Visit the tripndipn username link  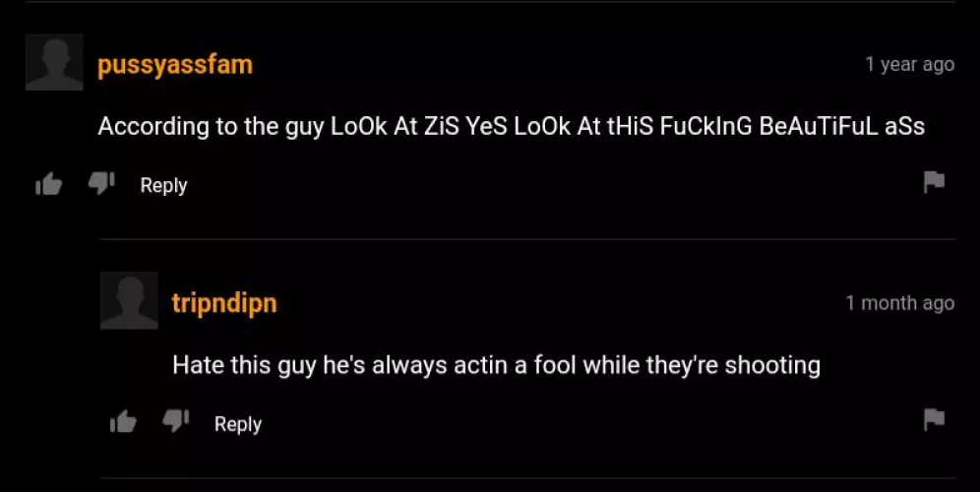click(x=224, y=304)
